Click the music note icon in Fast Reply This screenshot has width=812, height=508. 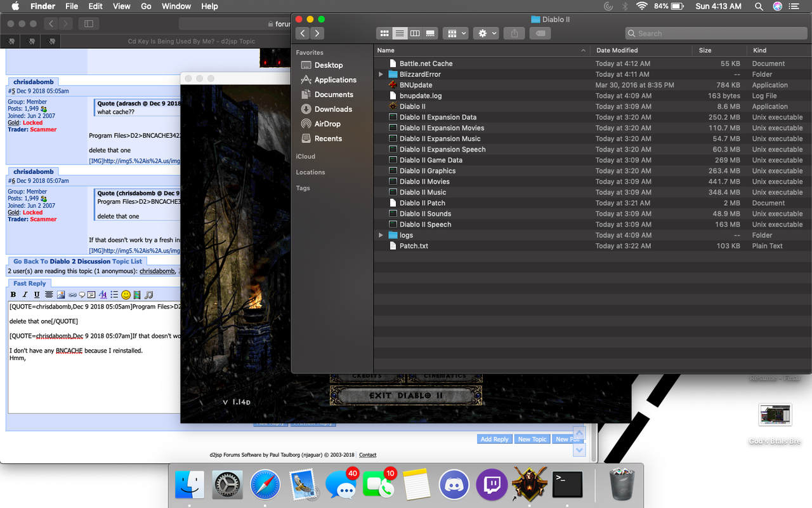[x=149, y=295]
